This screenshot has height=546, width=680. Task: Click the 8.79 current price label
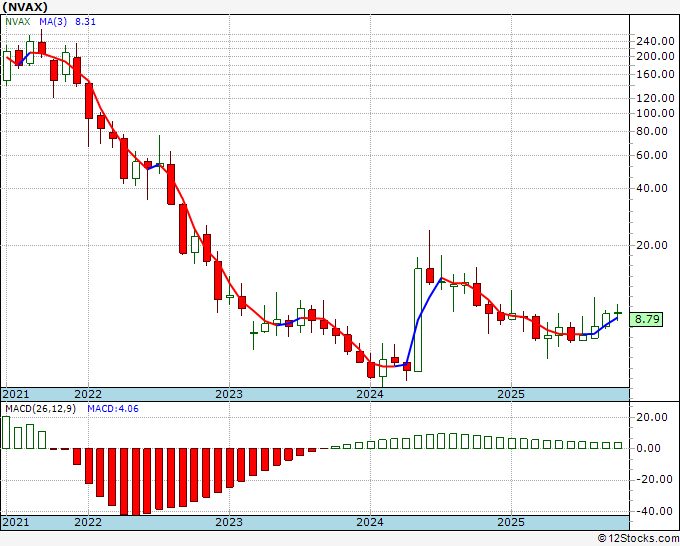646,319
